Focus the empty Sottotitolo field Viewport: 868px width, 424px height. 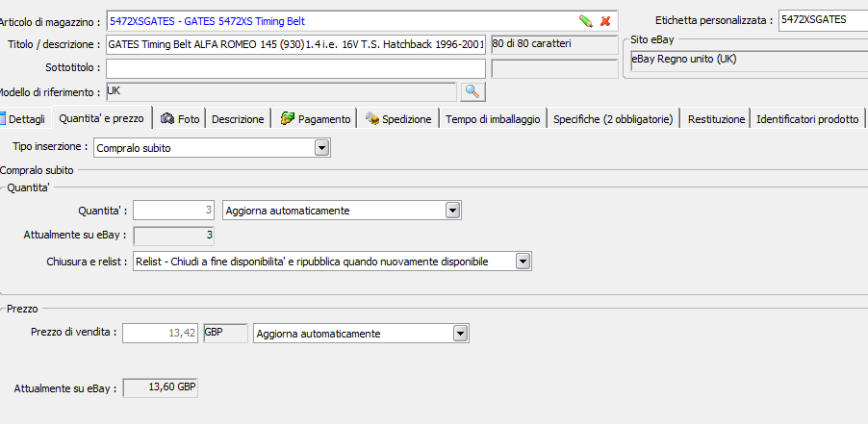[295, 68]
